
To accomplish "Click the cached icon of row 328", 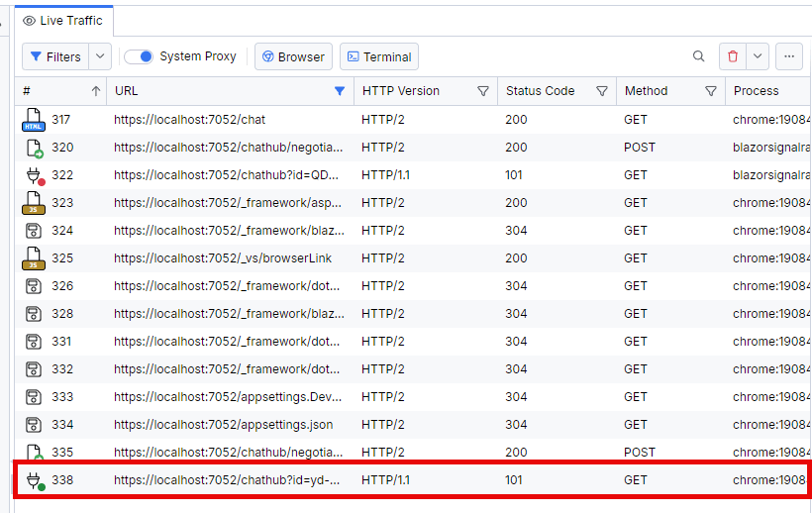I will (x=33, y=314).
